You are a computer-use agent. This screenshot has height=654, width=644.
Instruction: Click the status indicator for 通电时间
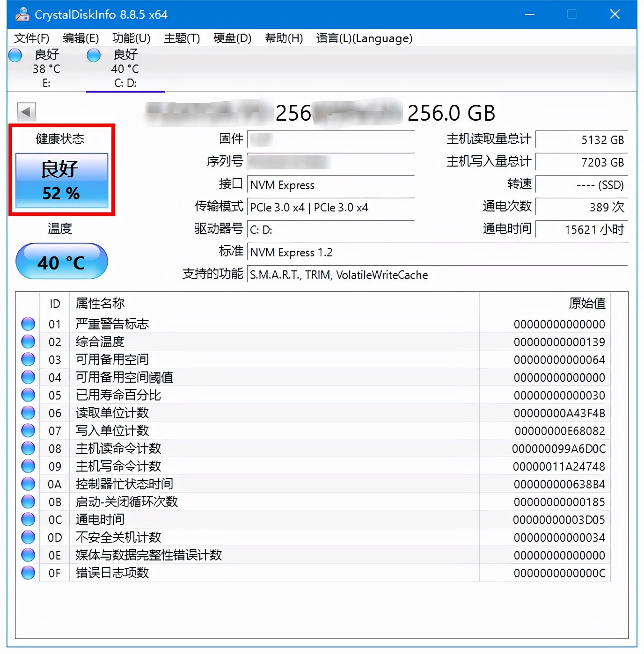(28, 519)
